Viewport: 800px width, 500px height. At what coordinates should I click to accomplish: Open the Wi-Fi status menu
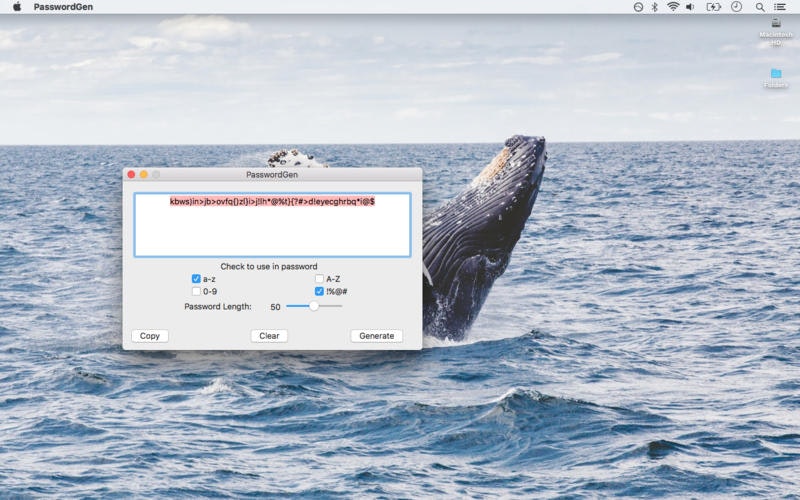pyautogui.click(x=673, y=7)
